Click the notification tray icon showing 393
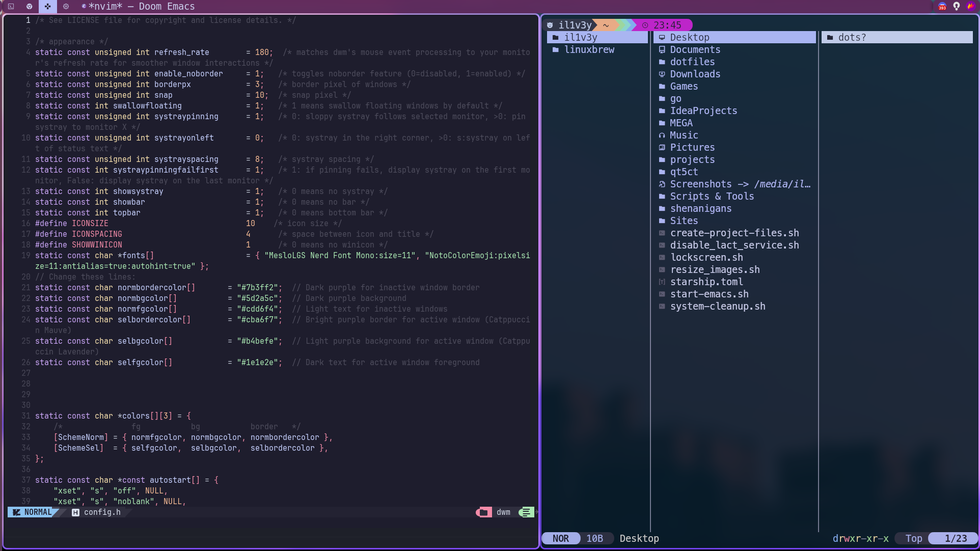980x551 pixels. point(942,7)
